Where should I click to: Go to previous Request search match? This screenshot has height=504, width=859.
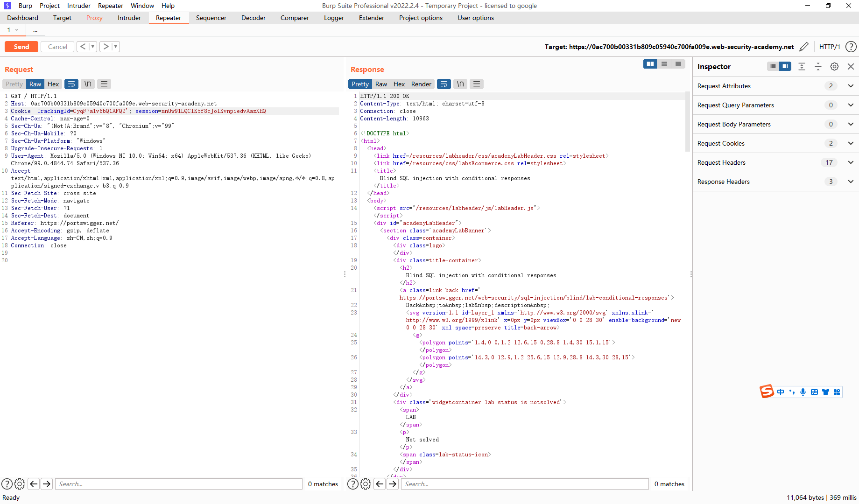[34, 484]
